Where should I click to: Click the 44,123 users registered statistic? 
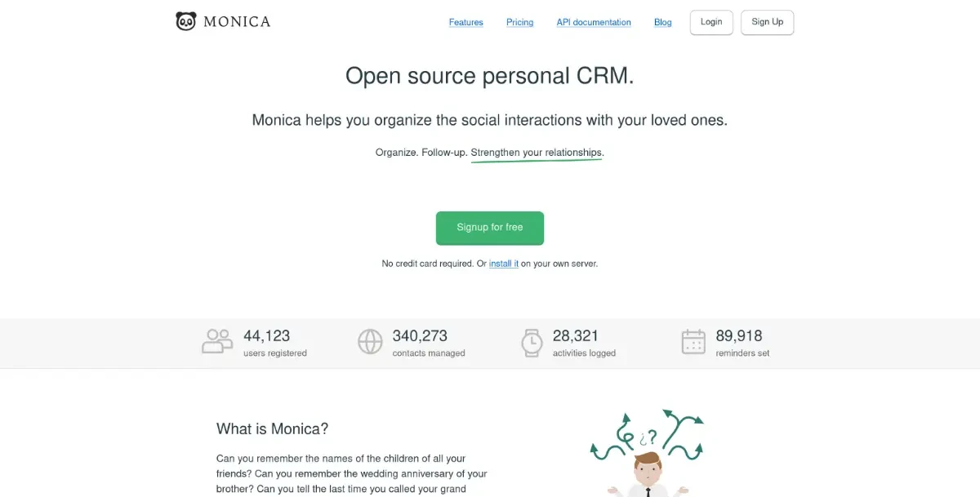pyautogui.click(x=267, y=335)
